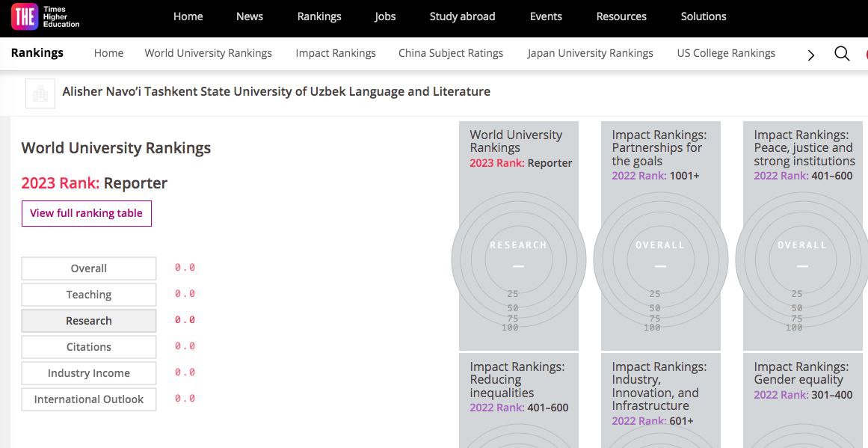The image size is (868, 448).
Task: Expand more rankings with right chevron
Action: click(x=811, y=55)
